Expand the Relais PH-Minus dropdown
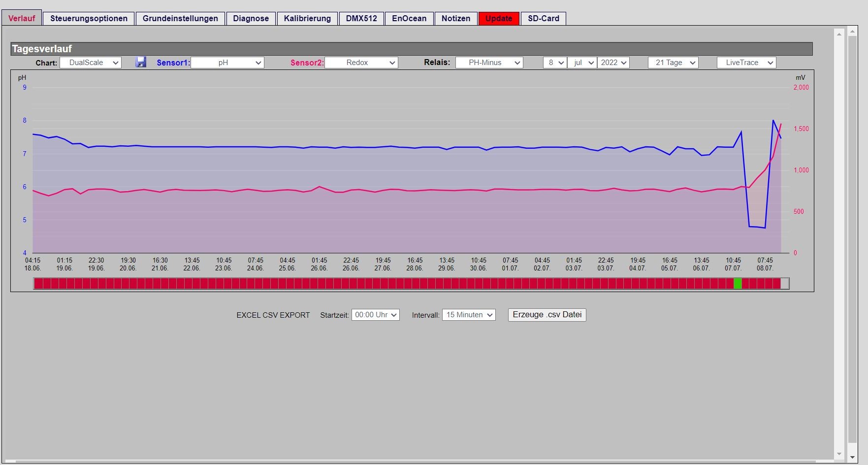Image resolution: width=868 pixels, height=465 pixels. point(489,63)
